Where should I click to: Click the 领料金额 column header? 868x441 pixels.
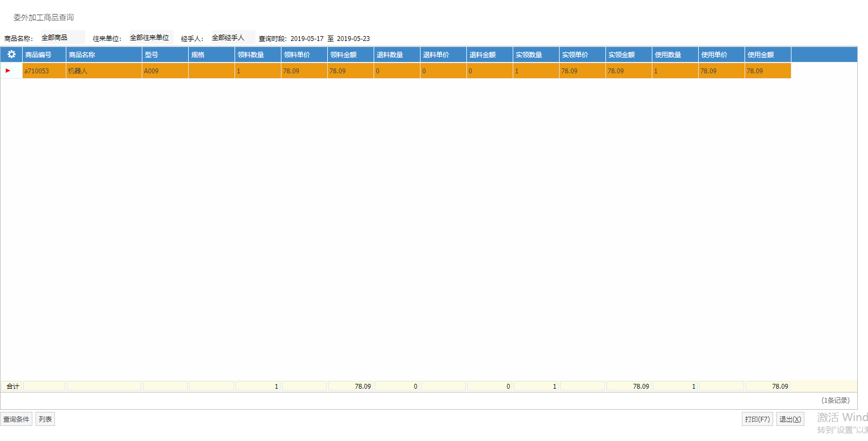350,54
